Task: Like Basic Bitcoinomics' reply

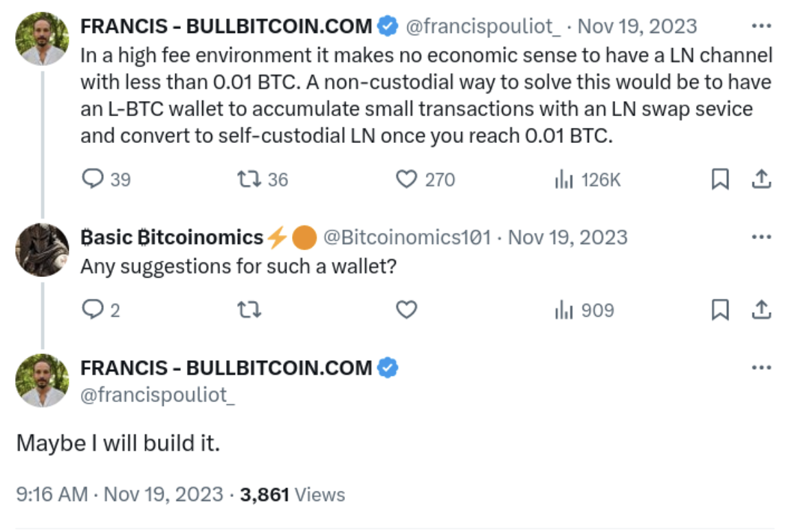Action: (407, 310)
